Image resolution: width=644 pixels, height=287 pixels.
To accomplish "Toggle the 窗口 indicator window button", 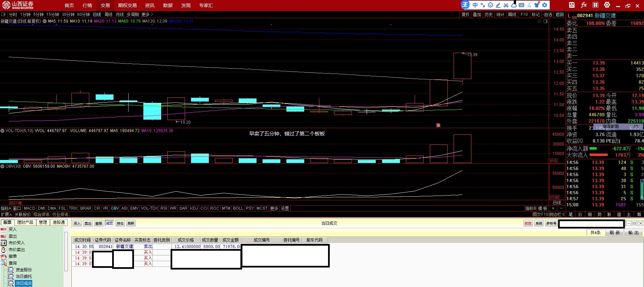I will pos(17,208).
